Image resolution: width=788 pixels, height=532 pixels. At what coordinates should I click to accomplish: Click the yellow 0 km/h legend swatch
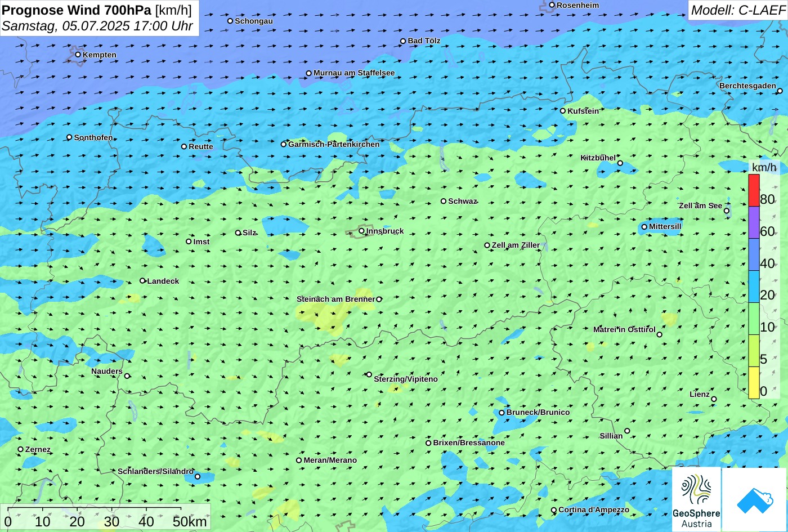pos(754,383)
